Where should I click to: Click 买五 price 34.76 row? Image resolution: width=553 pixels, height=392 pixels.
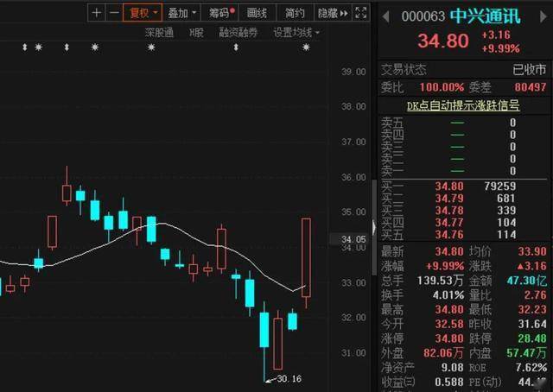464,235
